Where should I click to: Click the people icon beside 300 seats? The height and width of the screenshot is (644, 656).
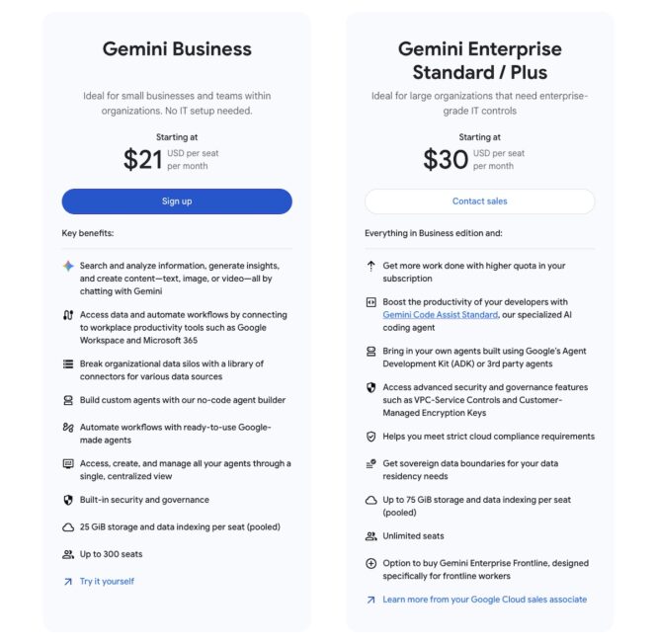click(x=68, y=554)
